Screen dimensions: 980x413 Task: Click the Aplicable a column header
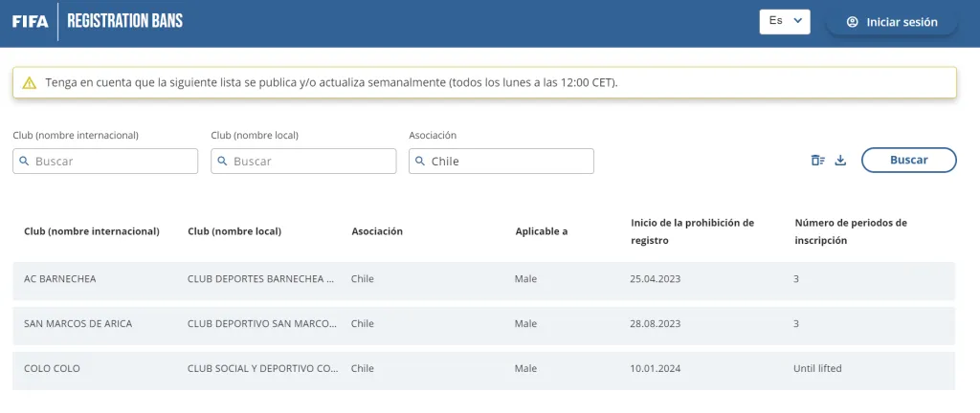click(x=542, y=231)
